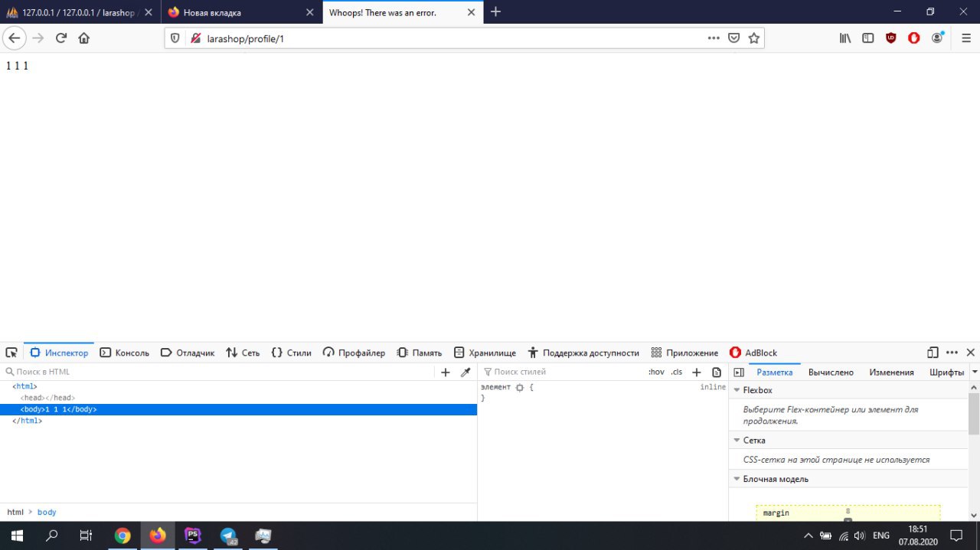
Task: Select the Вычислено computed tab
Action: click(x=831, y=373)
